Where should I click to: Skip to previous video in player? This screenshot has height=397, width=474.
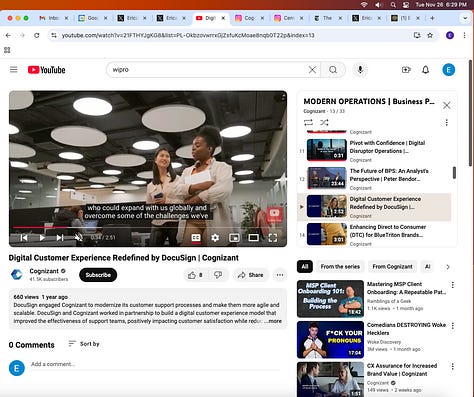click(x=24, y=237)
